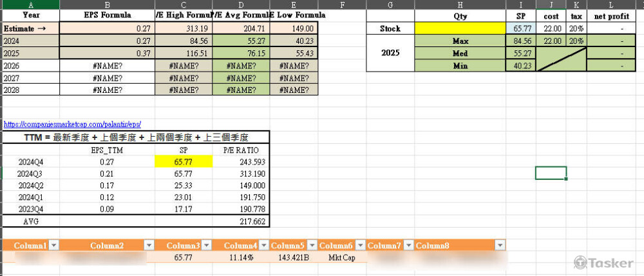Click the Max row SP value 84.56
644x276 pixels.
(522, 41)
